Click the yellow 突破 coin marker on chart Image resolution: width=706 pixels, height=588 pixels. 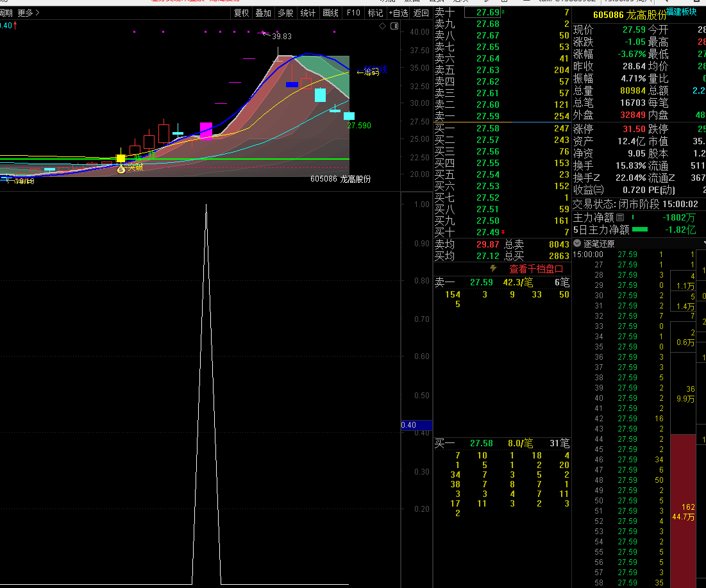tap(121, 169)
